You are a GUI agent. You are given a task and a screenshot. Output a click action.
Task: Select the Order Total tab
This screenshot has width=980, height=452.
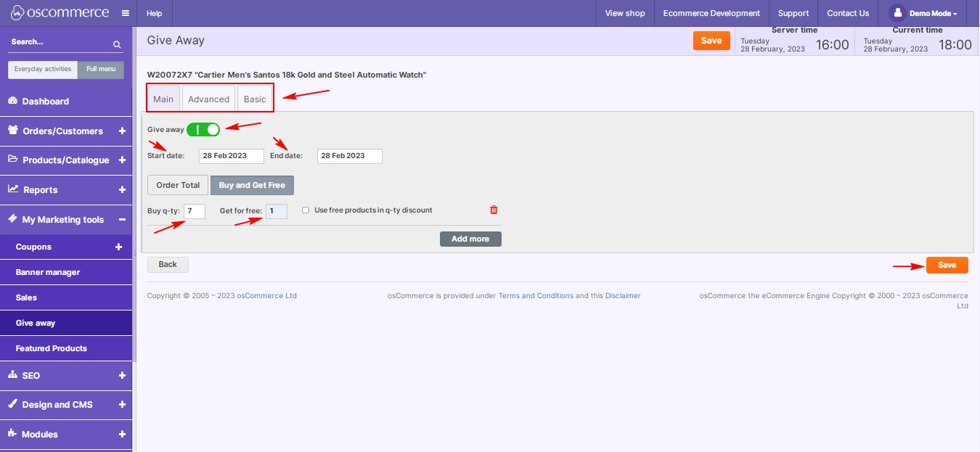pos(178,185)
